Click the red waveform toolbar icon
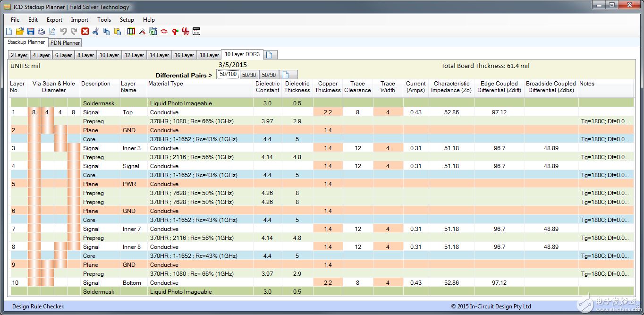Viewport: 644px width, 315px height. pyautogui.click(x=186, y=32)
